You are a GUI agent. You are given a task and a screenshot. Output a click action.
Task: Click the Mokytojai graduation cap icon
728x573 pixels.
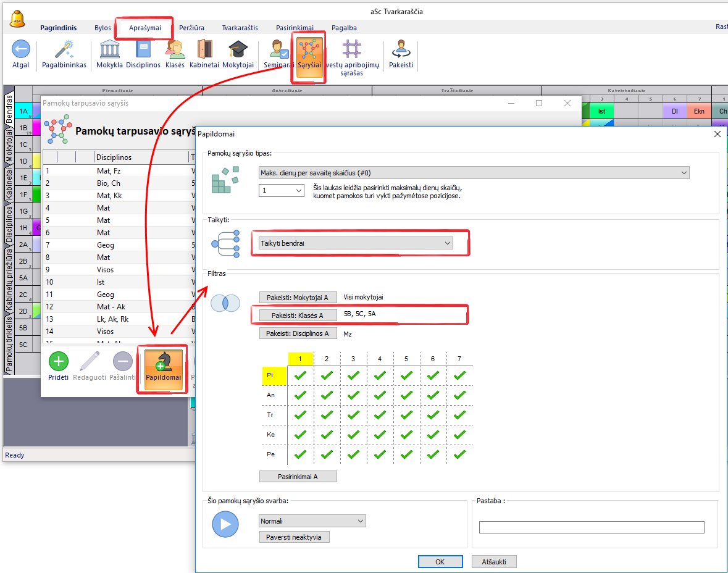238,49
